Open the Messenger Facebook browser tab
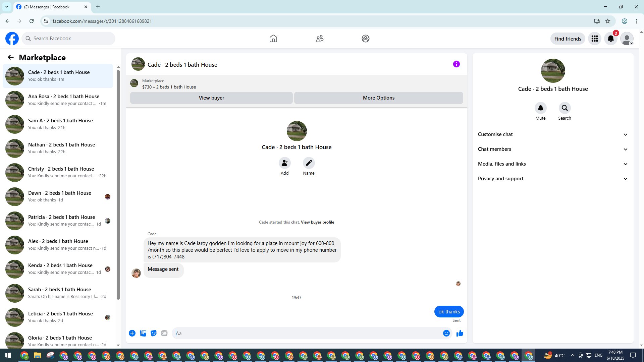 pyautogui.click(x=52, y=7)
